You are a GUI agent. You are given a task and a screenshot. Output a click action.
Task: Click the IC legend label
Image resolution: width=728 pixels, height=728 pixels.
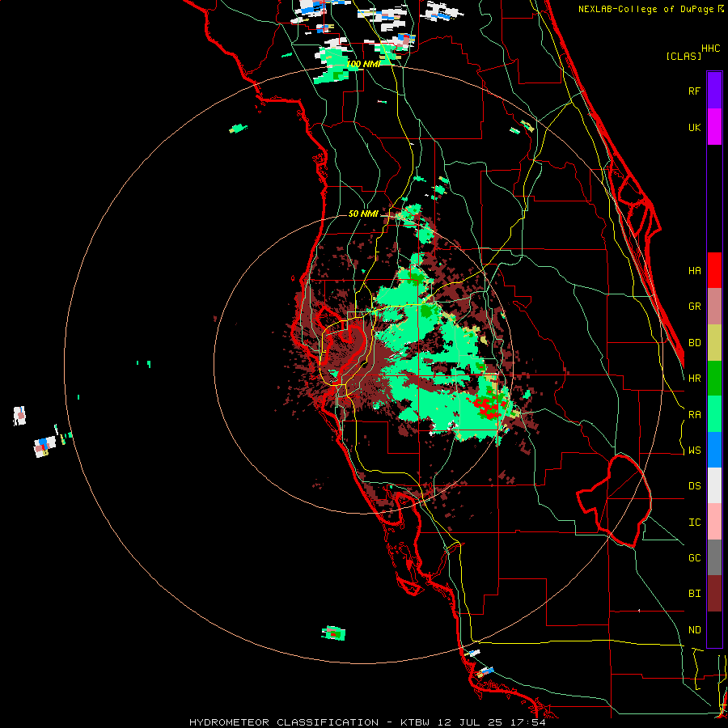click(694, 523)
